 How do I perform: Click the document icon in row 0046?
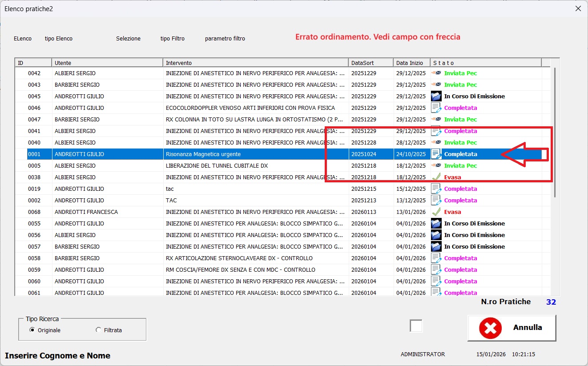point(436,108)
